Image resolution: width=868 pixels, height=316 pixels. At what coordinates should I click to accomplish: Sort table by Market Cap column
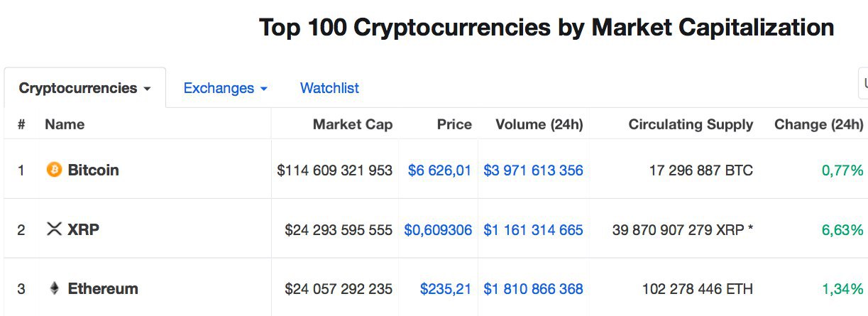click(353, 124)
